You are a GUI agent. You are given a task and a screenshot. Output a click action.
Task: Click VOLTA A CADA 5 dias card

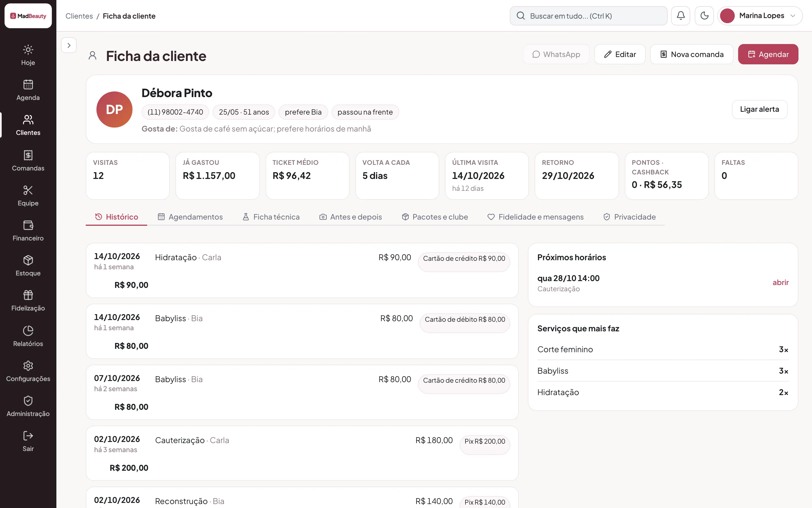(x=397, y=176)
